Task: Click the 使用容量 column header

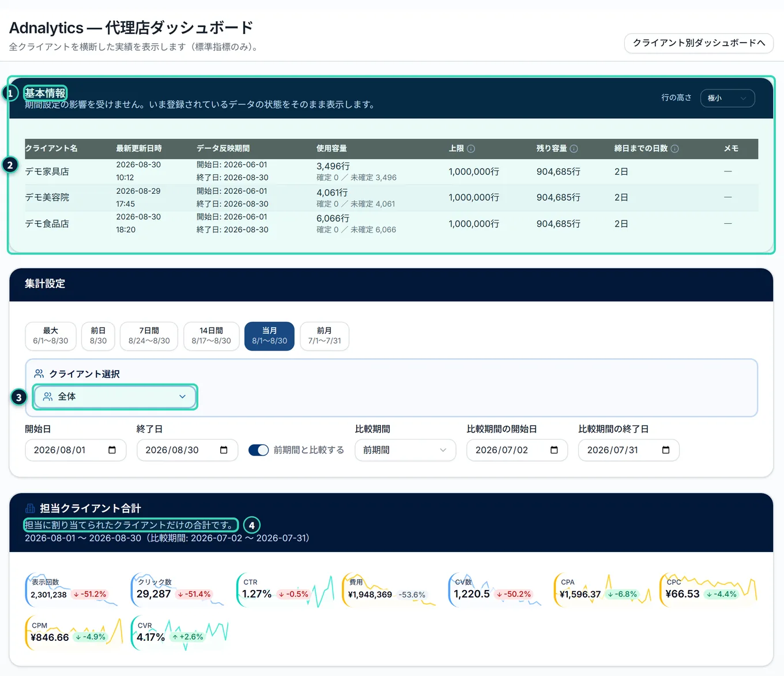Action: click(x=331, y=149)
